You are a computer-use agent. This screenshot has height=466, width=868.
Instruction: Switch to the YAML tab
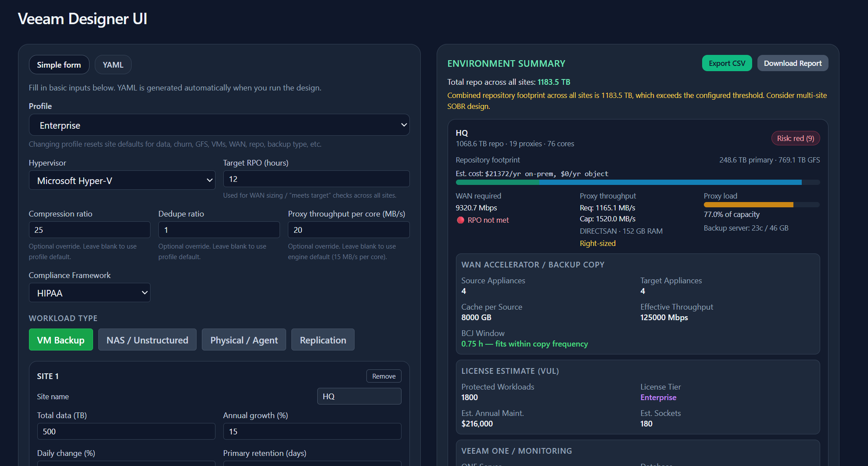(113, 65)
